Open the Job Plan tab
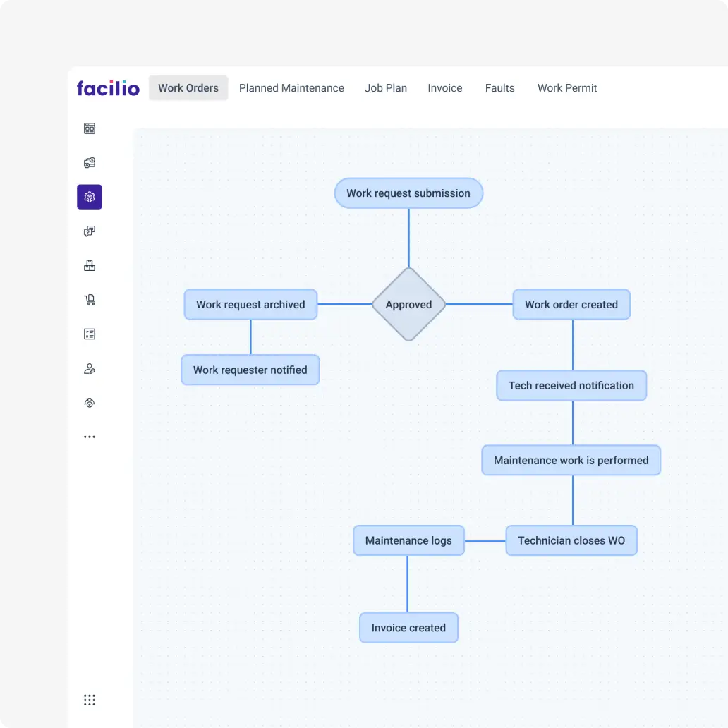 tap(386, 87)
